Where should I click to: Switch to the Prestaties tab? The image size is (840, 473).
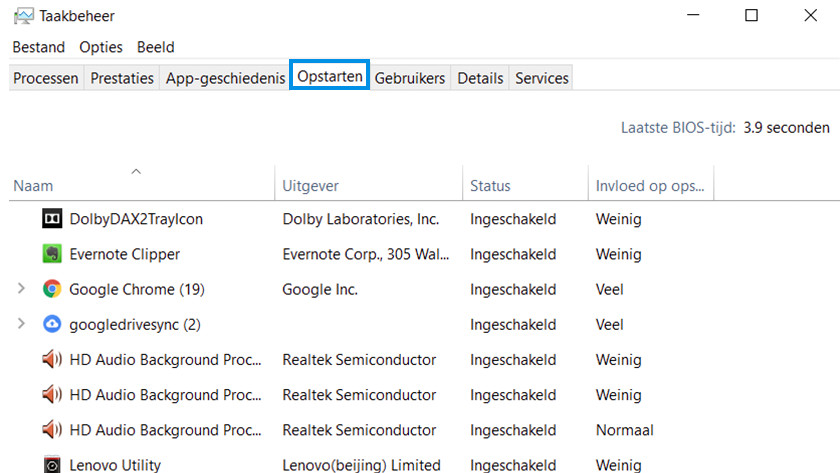[122, 78]
